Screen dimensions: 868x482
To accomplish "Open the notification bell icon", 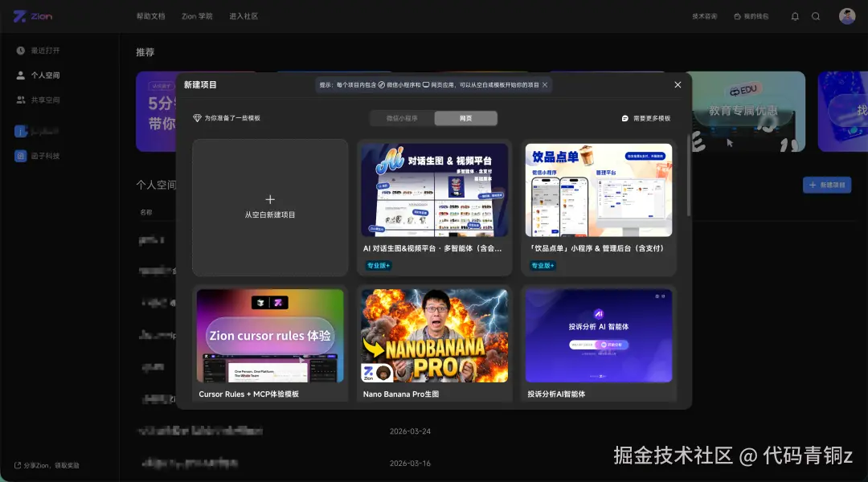I will [x=795, y=17].
